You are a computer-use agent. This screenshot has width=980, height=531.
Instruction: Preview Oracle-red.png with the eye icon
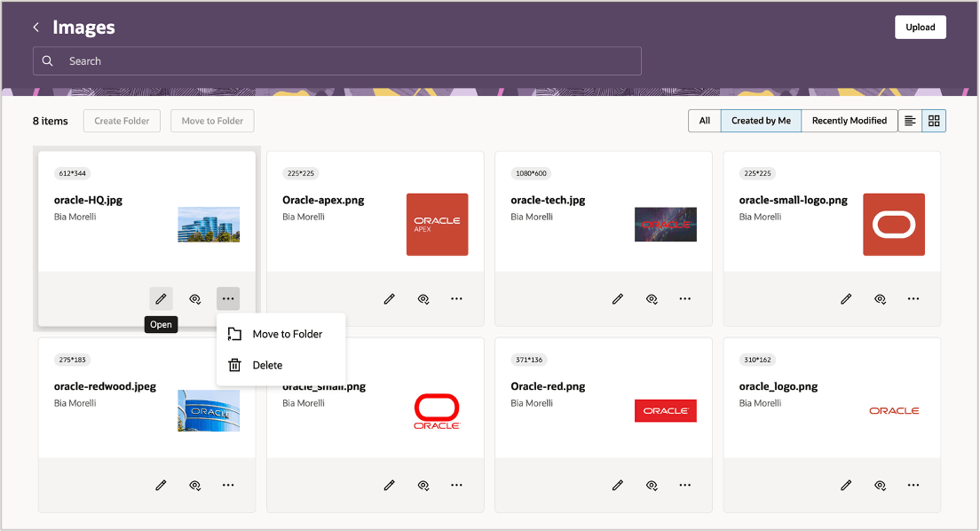click(652, 486)
